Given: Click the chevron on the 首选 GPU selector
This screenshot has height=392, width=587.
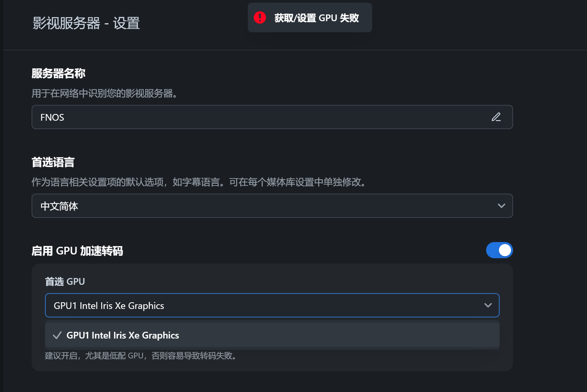Looking at the screenshot, I should [487, 305].
